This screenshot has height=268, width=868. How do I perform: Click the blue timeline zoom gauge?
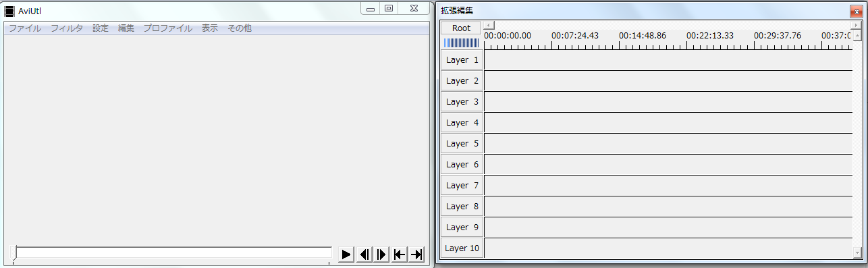[x=461, y=43]
